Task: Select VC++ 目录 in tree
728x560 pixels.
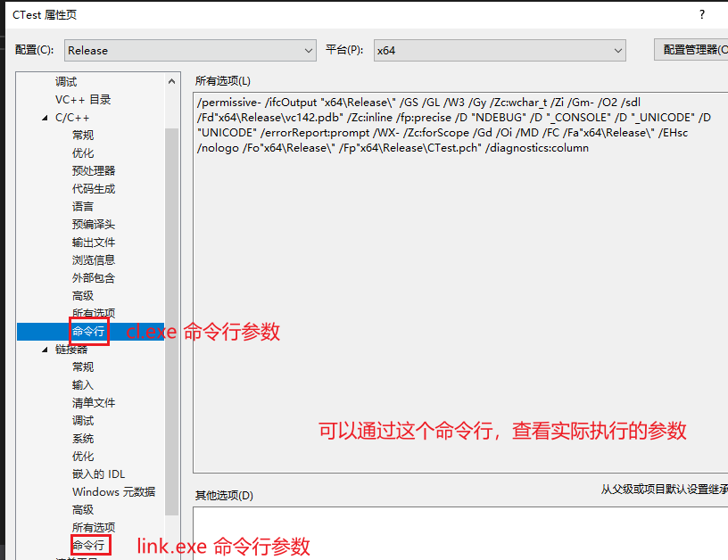Action: [83, 100]
